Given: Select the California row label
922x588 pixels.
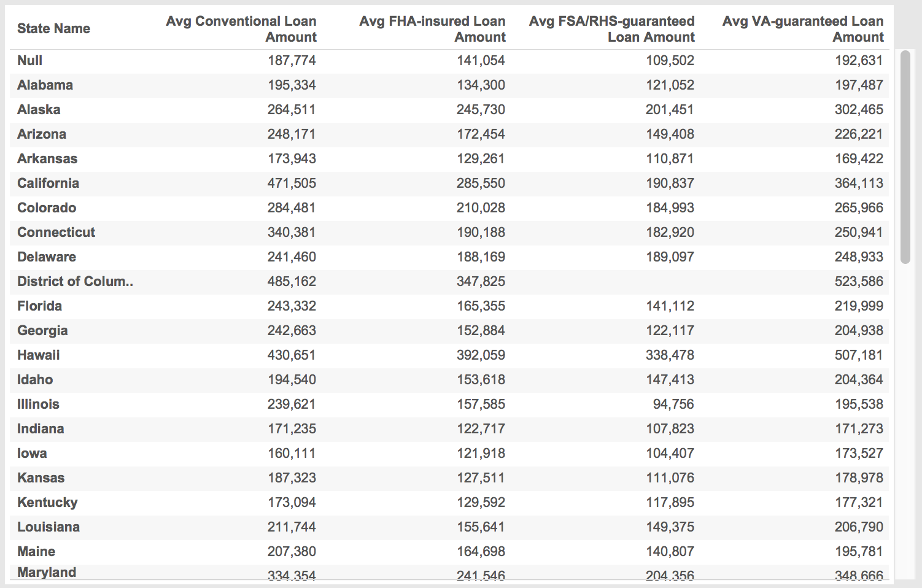Looking at the screenshot, I should pos(48,183).
